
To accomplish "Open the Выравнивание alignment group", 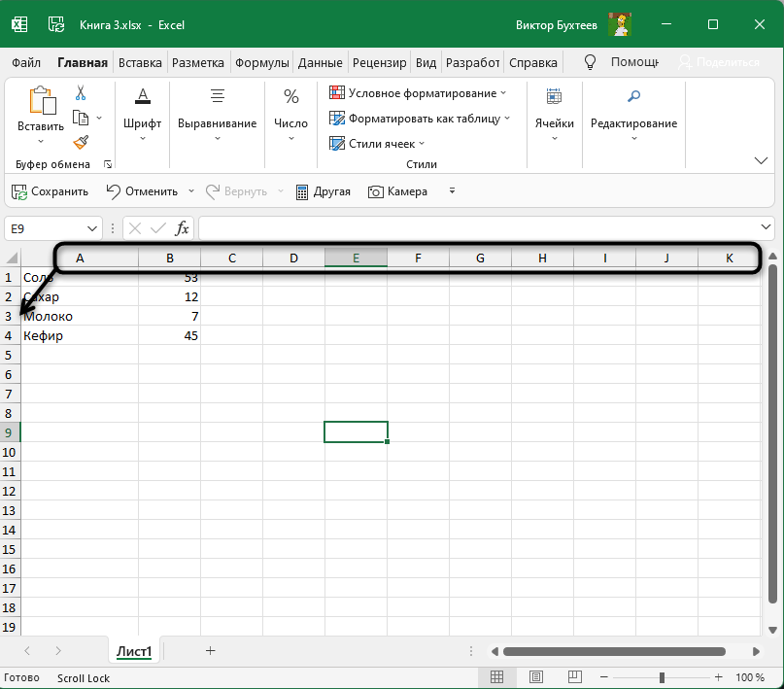I will pyautogui.click(x=217, y=115).
